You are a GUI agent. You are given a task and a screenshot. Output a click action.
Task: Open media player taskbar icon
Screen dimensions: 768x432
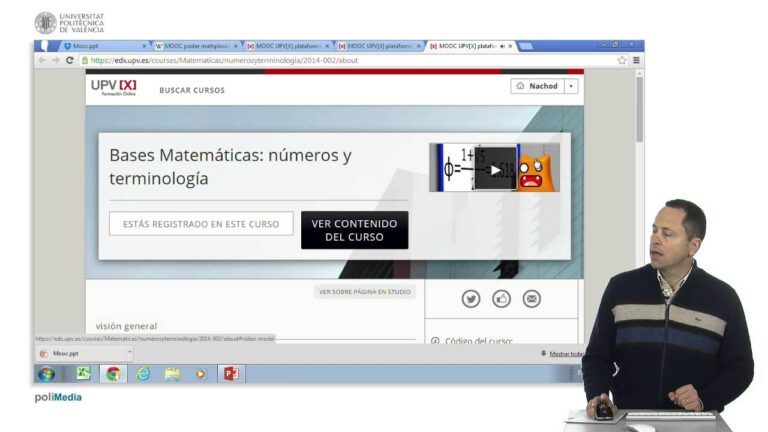(x=201, y=374)
